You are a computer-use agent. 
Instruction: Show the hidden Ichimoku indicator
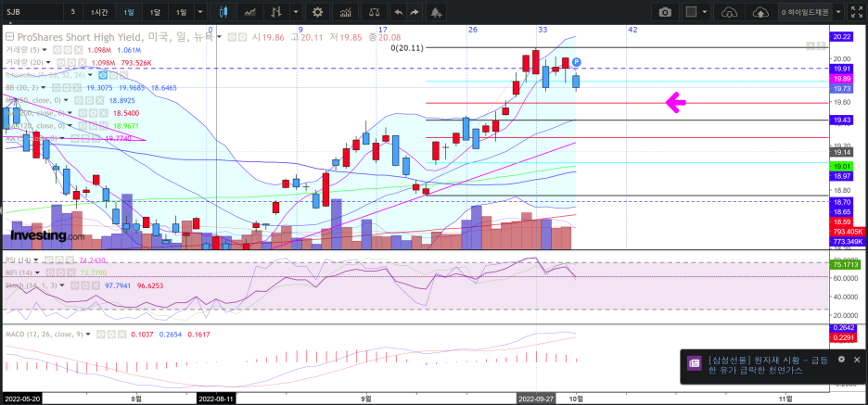[102, 75]
